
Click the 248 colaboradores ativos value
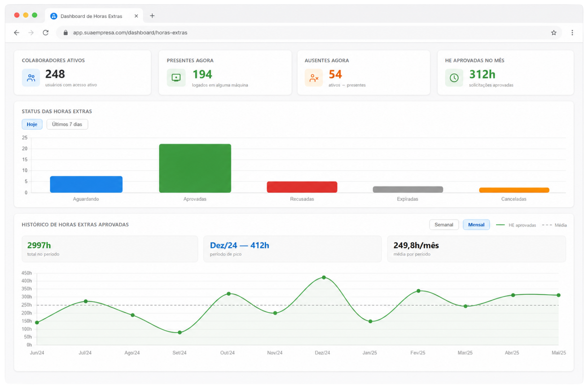tap(55, 74)
